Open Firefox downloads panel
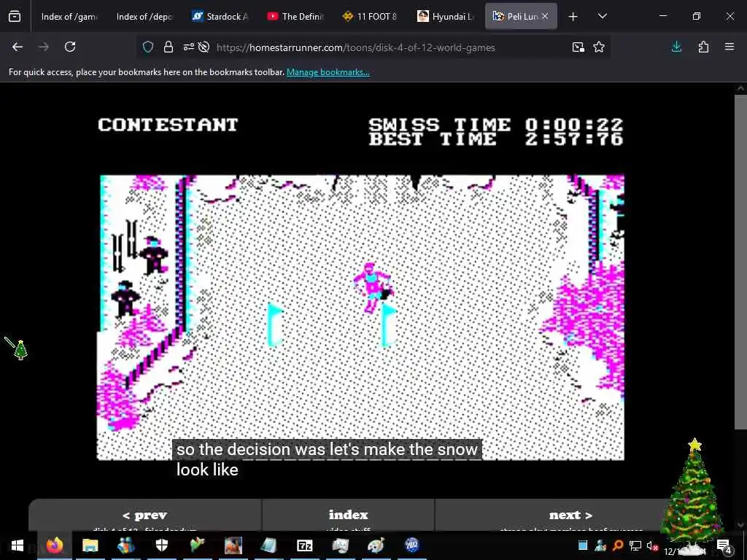747x560 pixels. tap(676, 47)
